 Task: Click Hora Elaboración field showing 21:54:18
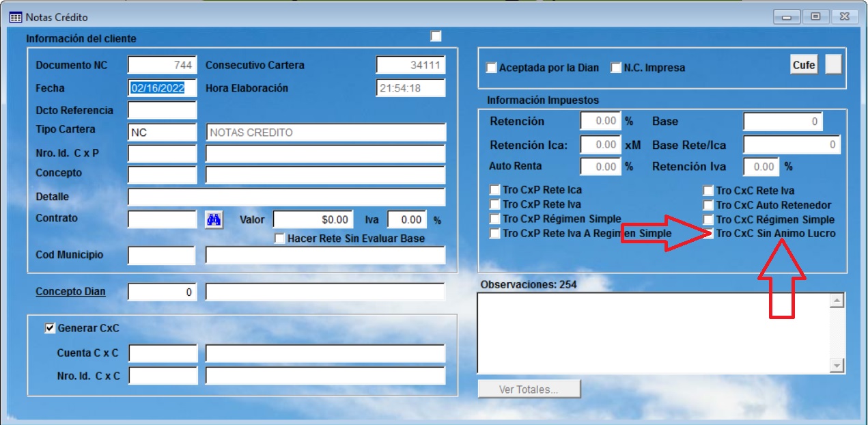pyautogui.click(x=410, y=88)
